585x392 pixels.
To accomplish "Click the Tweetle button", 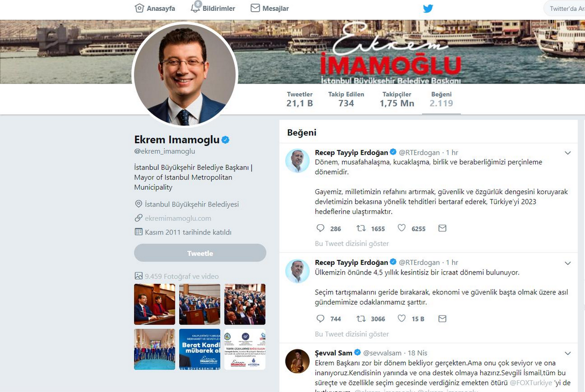I will 200,253.
